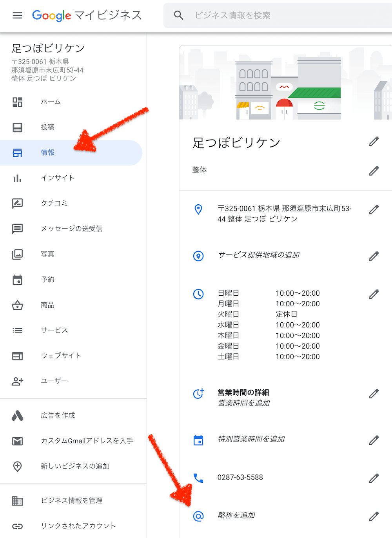Open 写真 in the sidebar
392x538 pixels.
71,254
